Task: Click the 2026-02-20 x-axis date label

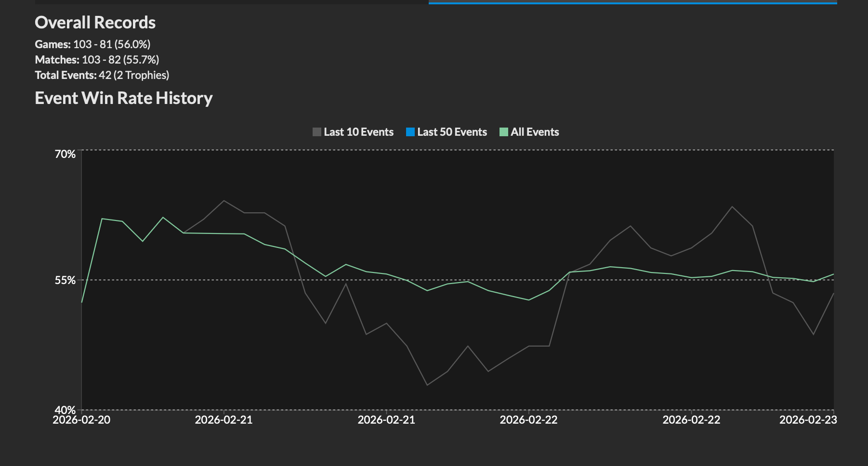Action: click(x=81, y=420)
